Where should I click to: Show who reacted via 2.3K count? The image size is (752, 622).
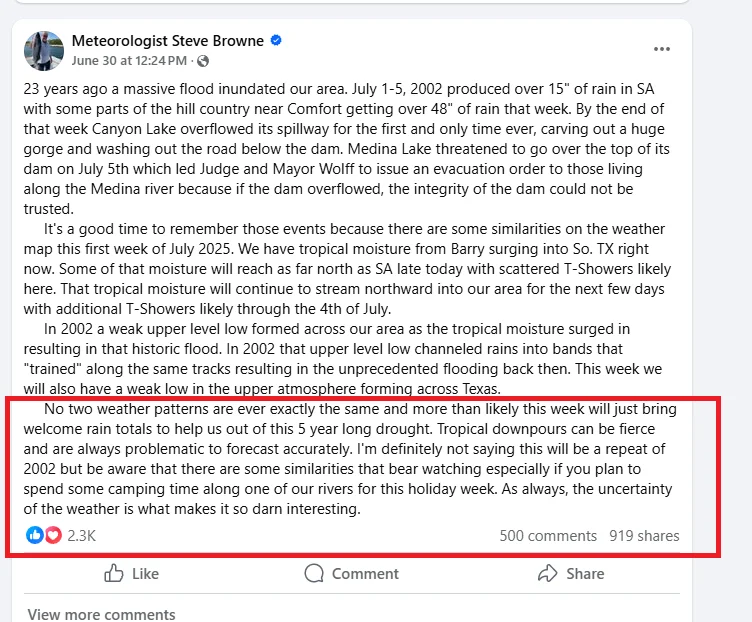pos(81,535)
